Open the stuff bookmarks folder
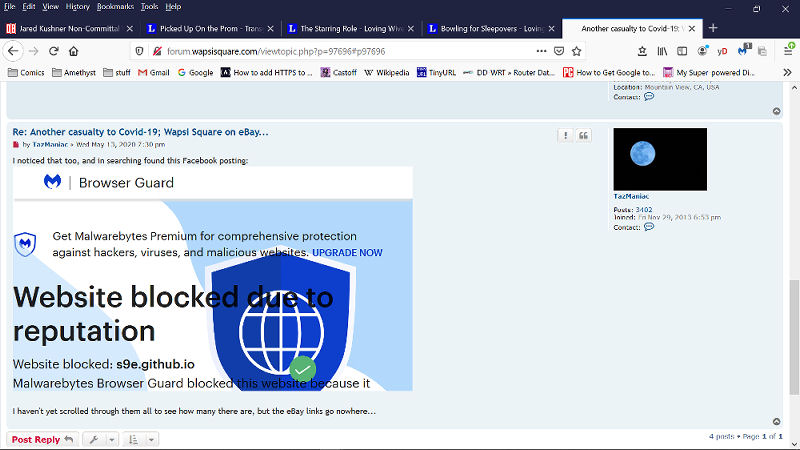Viewport: 800px width, 450px height. click(x=117, y=72)
